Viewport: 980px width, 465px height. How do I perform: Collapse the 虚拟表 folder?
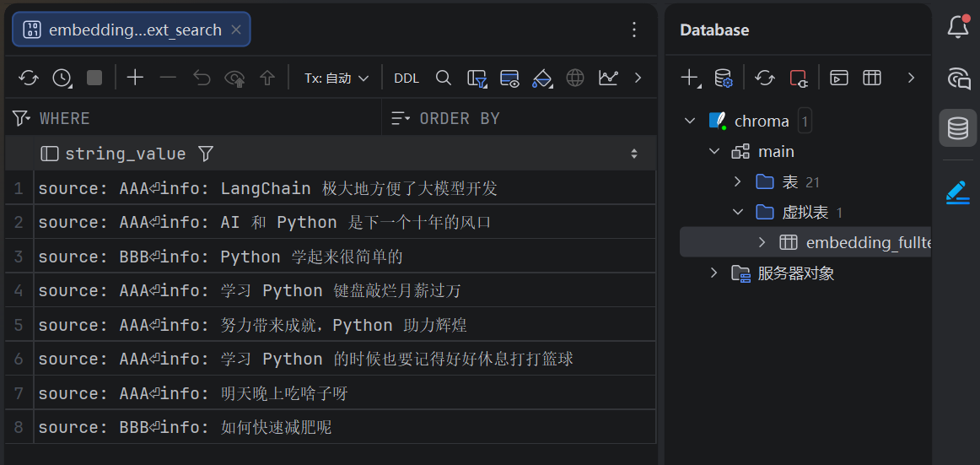point(738,213)
